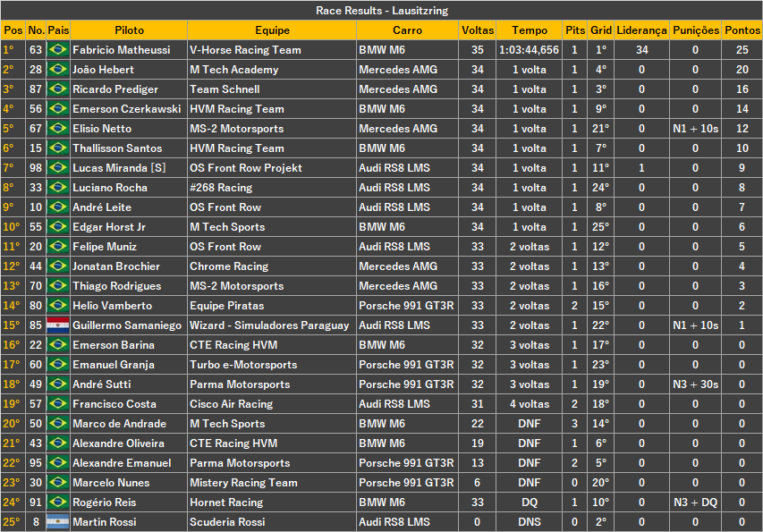Click the team Equipe Piratas
The image size is (763, 532).
(227, 306)
